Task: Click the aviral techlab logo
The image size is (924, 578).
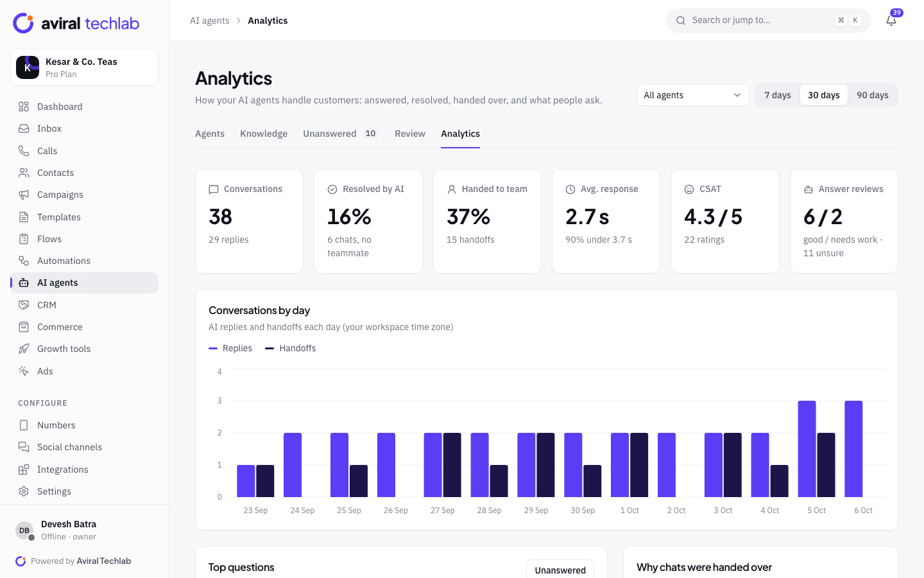Action: pyautogui.click(x=76, y=23)
